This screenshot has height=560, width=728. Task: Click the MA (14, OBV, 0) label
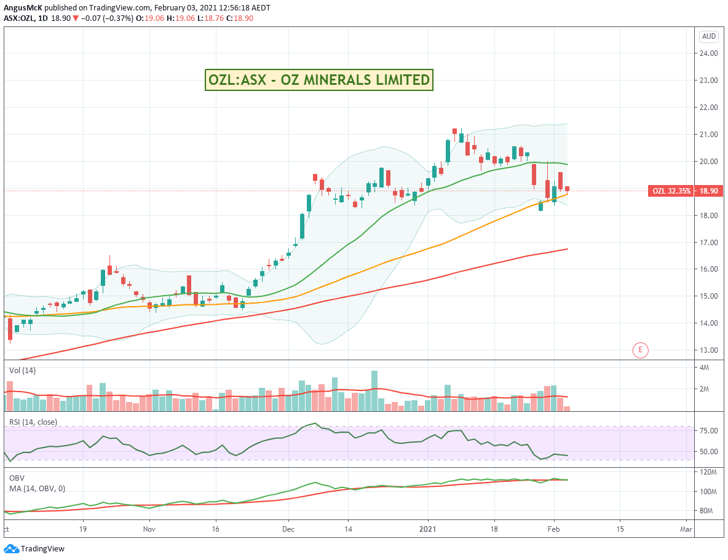coord(37,489)
